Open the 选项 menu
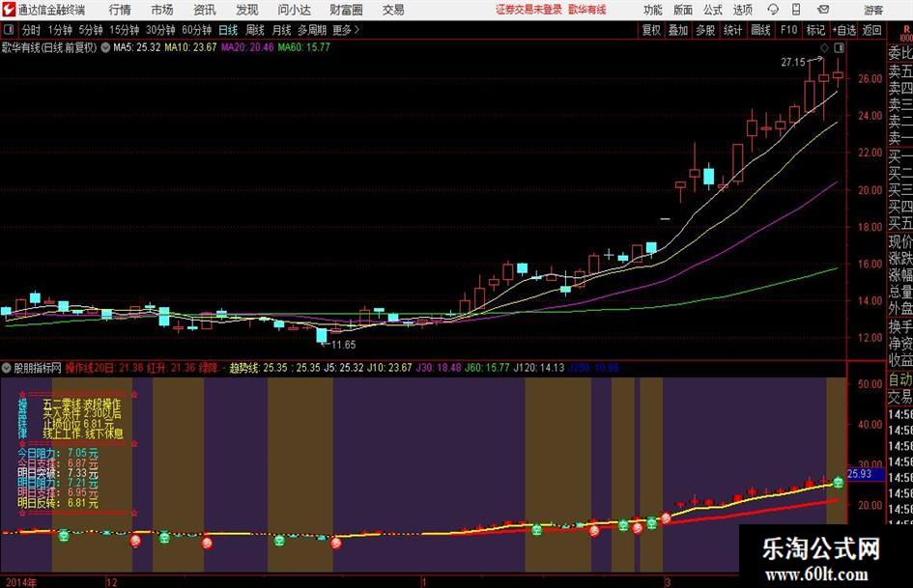The height and width of the screenshot is (588, 913). [742, 10]
